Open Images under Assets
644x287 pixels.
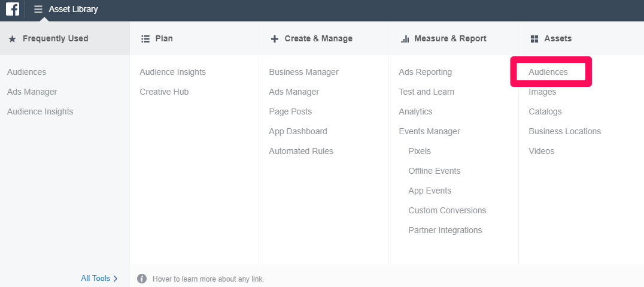[x=543, y=92]
